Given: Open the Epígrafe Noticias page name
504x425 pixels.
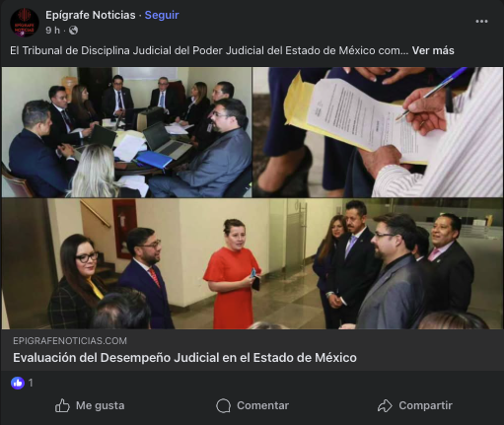Looking at the screenshot, I should (91, 15).
